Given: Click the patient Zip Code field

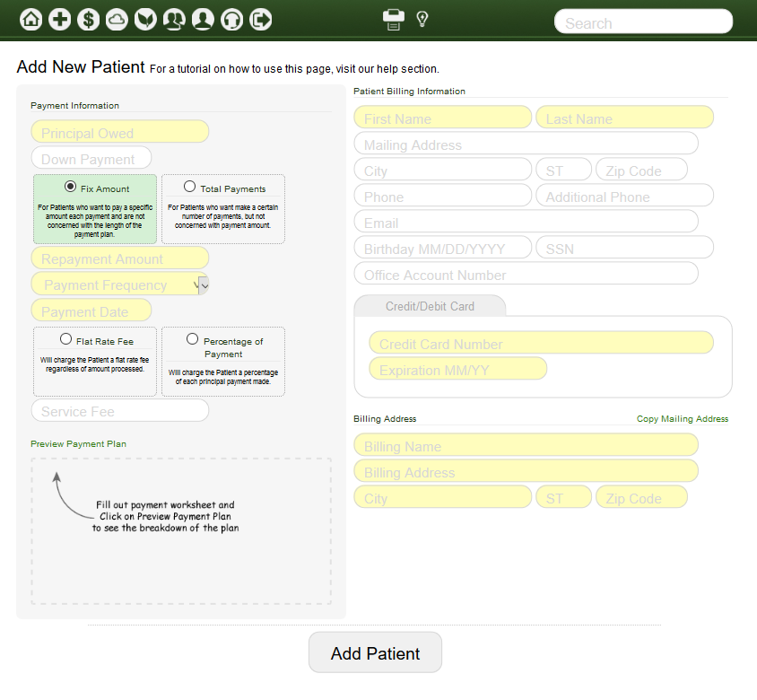Looking at the screenshot, I should pos(641,170).
